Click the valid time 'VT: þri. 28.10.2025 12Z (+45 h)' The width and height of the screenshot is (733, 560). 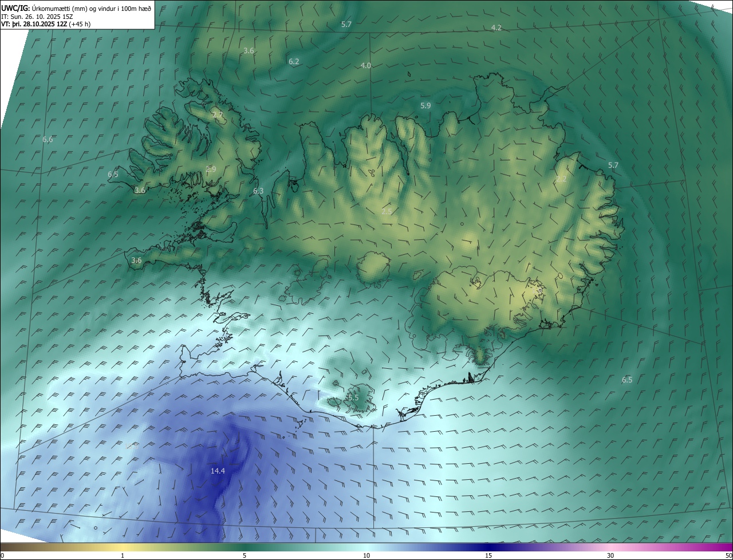(x=46, y=24)
